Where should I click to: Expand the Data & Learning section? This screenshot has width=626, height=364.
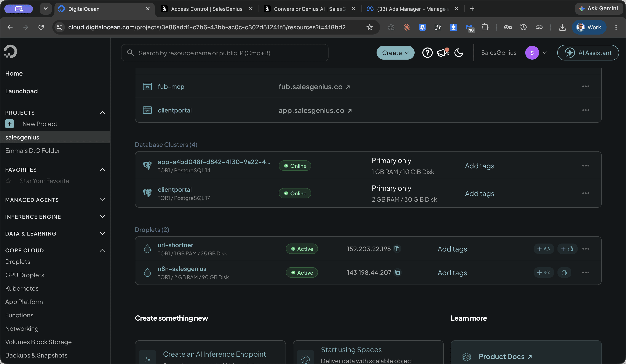pos(102,233)
